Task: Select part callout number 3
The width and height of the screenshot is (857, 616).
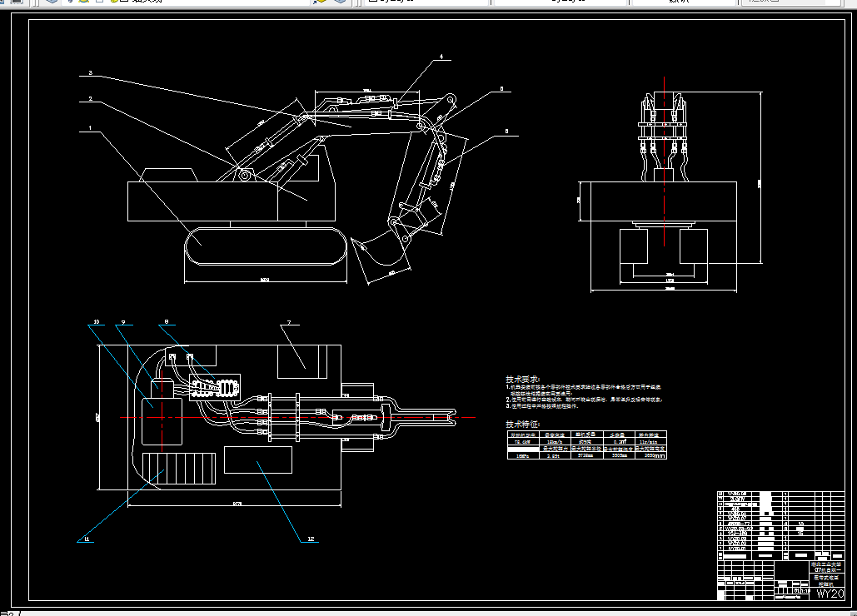Action: pyautogui.click(x=90, y=72)
